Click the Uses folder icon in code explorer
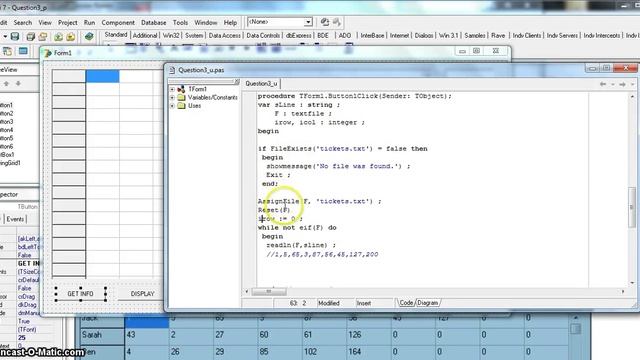640x360 pixels. click(x=181, y=106)
